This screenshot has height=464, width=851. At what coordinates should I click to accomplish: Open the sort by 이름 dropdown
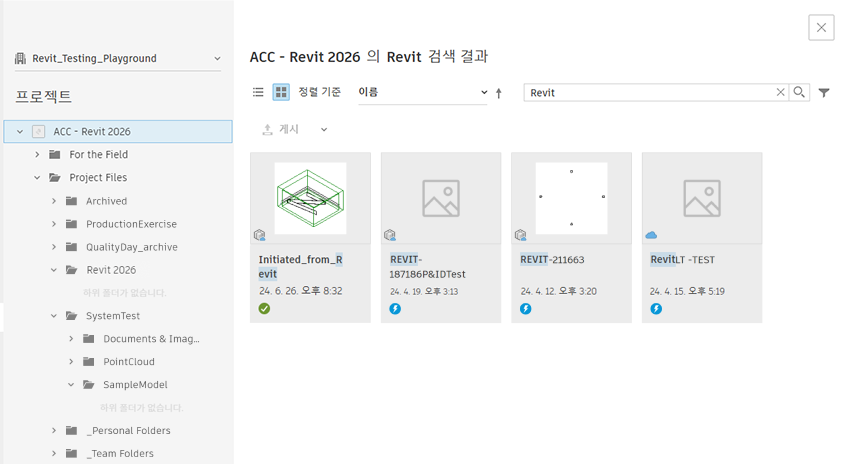coord(423,92)
